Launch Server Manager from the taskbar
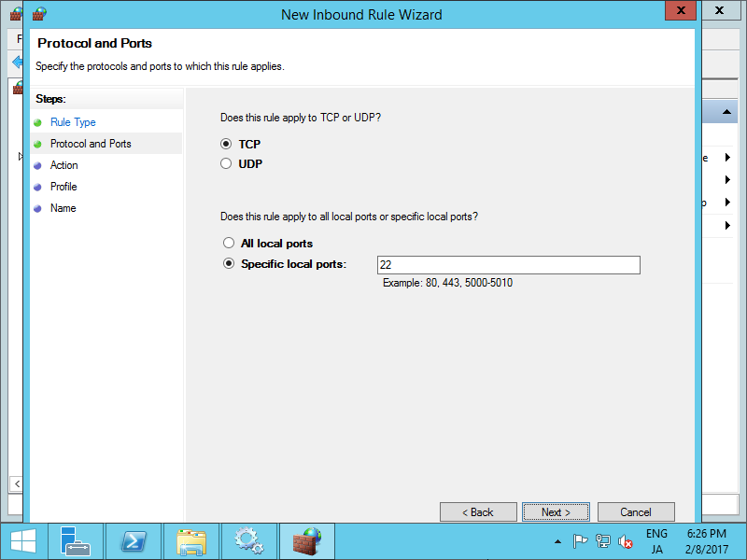This screenshot has width=747, height=560. tap(76, 541)
